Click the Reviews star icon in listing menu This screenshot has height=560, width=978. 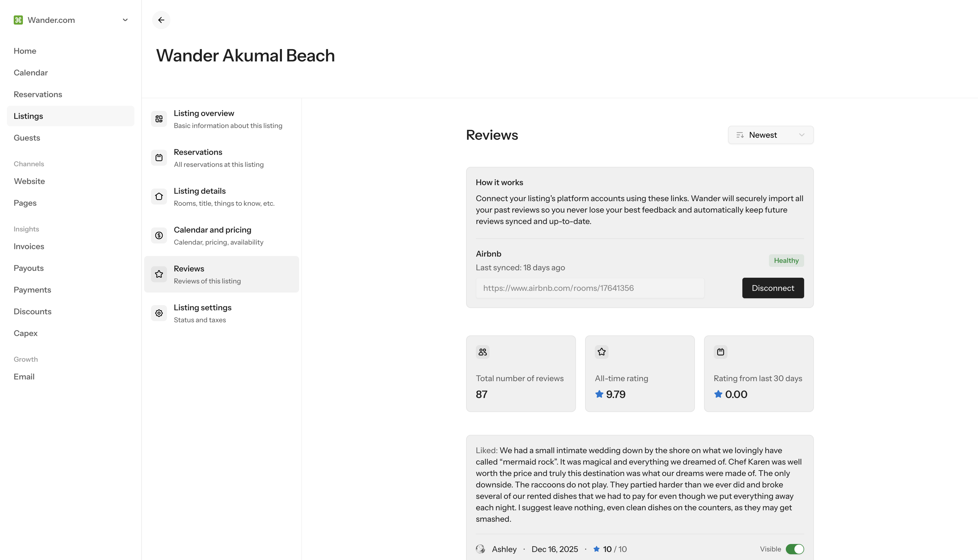pyautogui.click(x=159, y=274)
